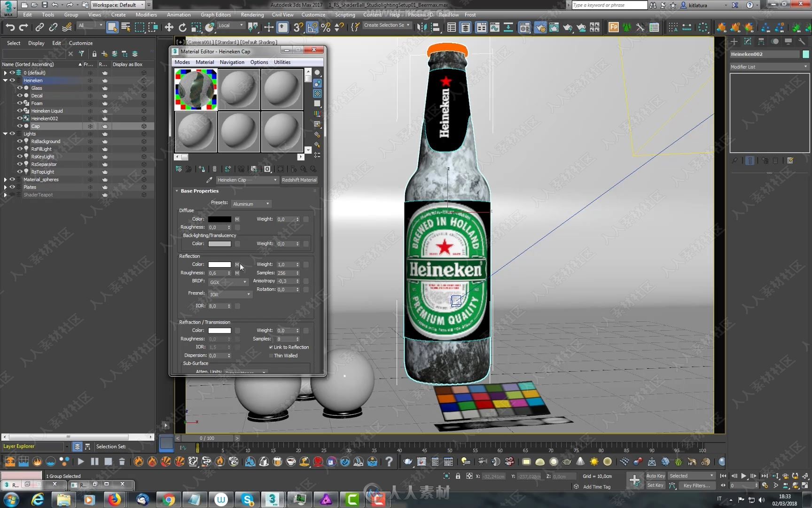
Task: Select the first material sample slot
Action: (196, 89)
